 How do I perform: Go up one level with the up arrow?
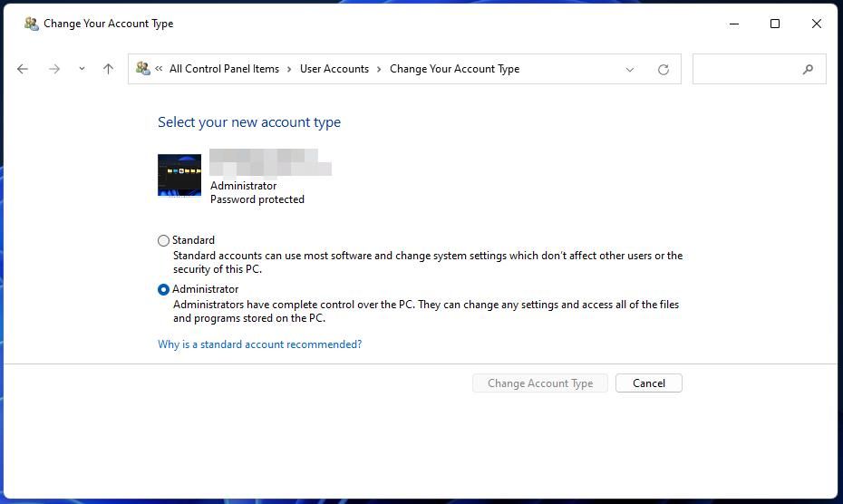[x=108, y=69]
